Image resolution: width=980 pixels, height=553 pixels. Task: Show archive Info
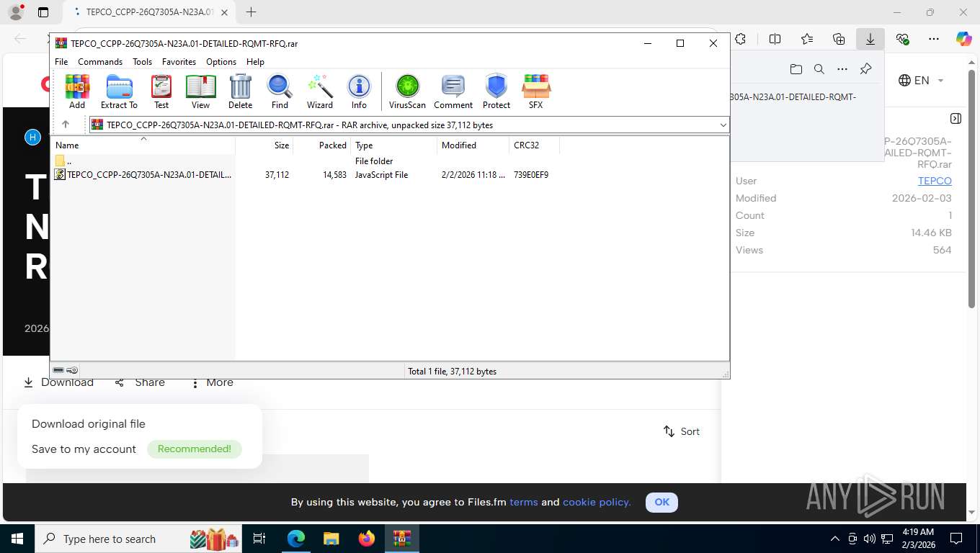[359, 91]
